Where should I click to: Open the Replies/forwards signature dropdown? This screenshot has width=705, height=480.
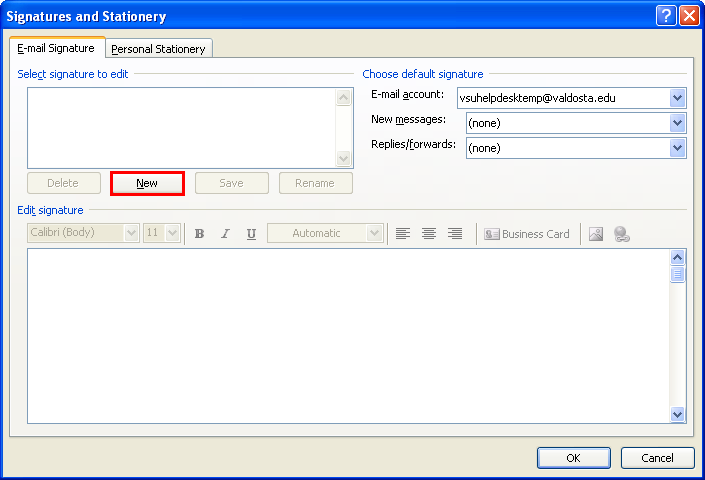pyautogui.click(x=677, y=148)
